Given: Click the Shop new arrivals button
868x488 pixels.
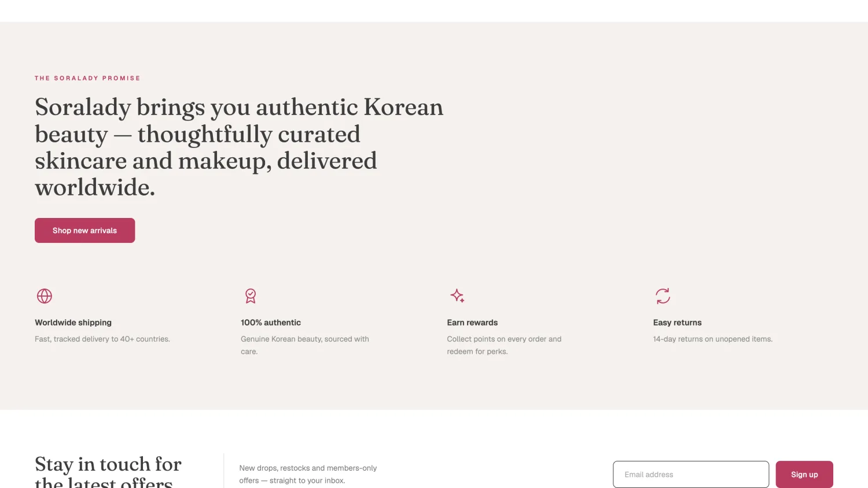Looking at the screenshot, I should (x=84, y=230).
